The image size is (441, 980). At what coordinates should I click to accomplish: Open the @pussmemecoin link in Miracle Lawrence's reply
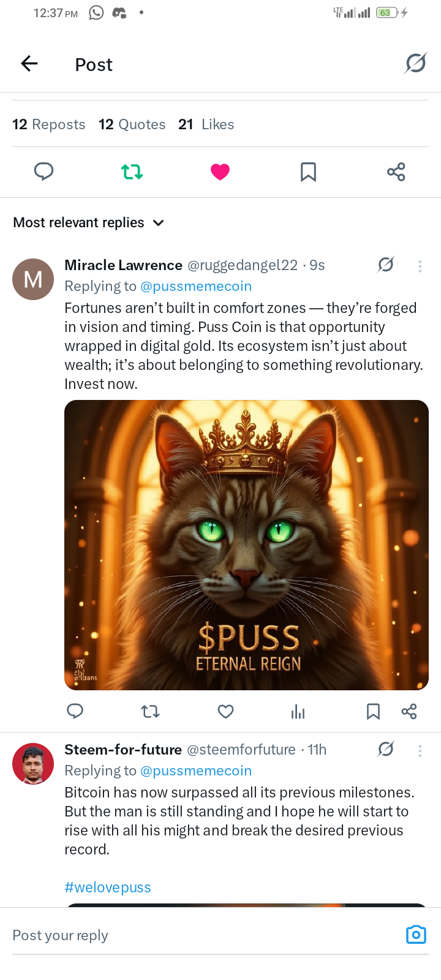(196, 286)
